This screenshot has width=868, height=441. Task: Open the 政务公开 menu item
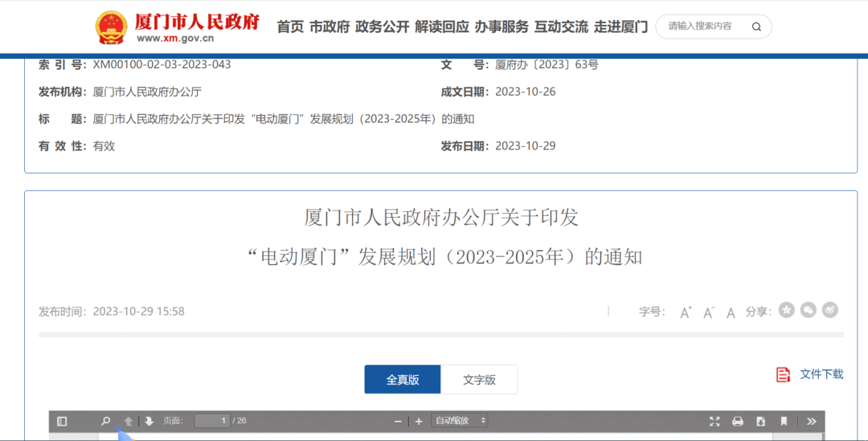(382, 27)
